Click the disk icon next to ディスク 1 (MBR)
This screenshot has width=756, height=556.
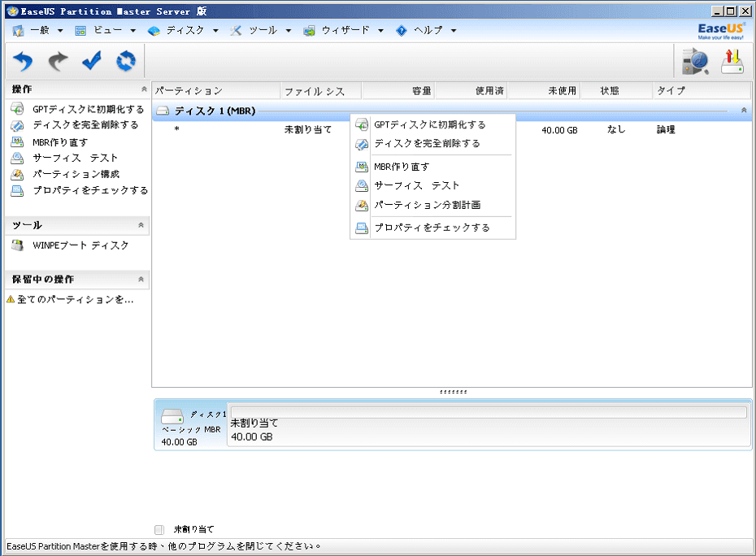(163, 111)
